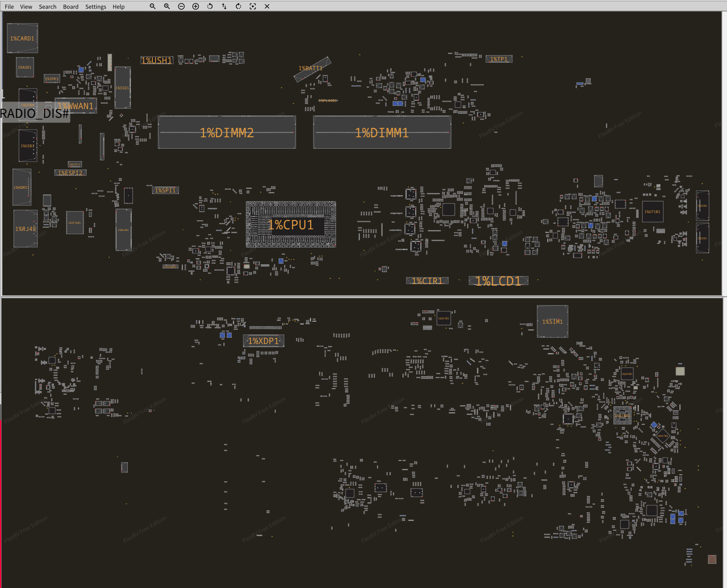Open the Board menu
This screenshot has height=588, width=727.
point(71,7)
